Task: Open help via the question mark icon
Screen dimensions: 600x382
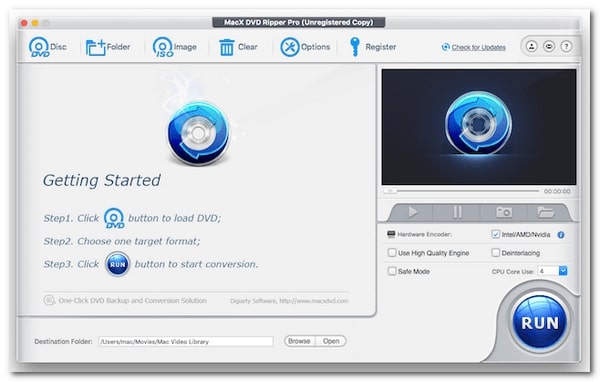Action: [566, 46]
